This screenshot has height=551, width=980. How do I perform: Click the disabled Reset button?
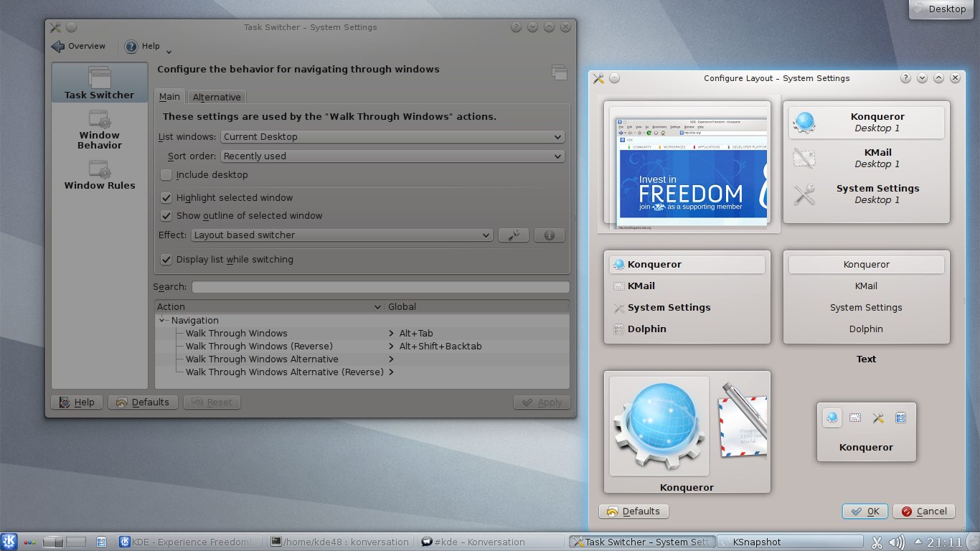(212, 402)
